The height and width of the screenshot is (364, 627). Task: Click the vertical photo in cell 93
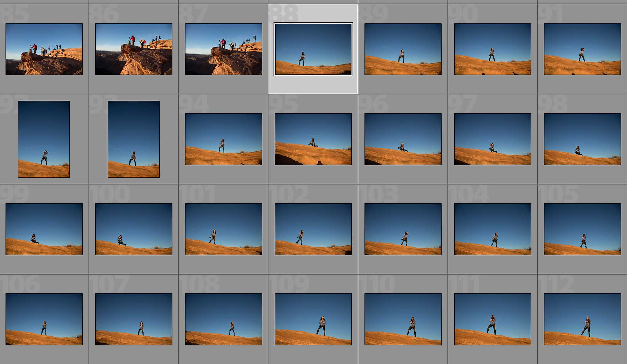click(x=134, y=139)
